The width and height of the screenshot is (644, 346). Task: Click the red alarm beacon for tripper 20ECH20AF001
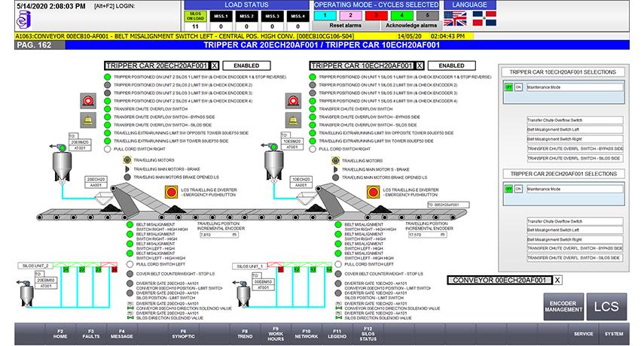point(88,101)
